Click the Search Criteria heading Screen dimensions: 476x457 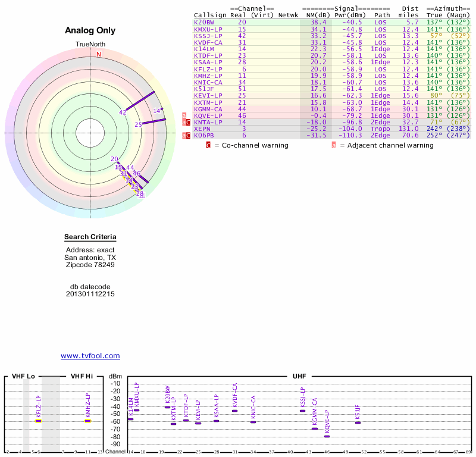[90, 237]
